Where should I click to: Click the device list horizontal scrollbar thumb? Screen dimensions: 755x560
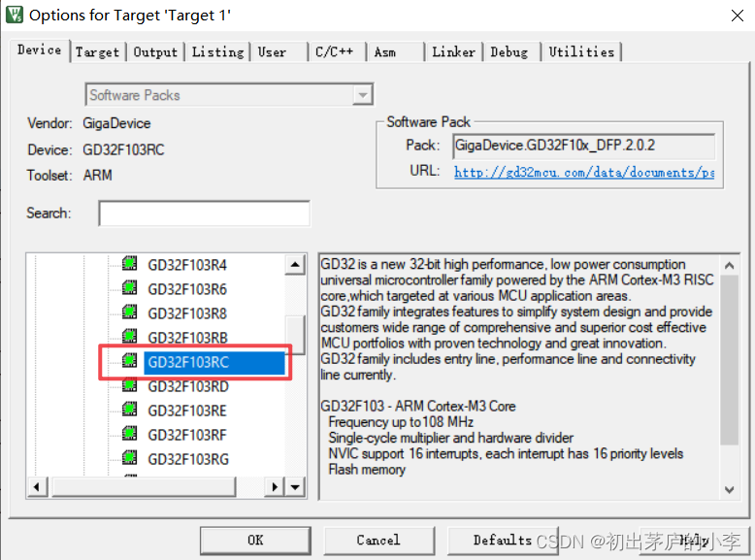tap(144, 487)
